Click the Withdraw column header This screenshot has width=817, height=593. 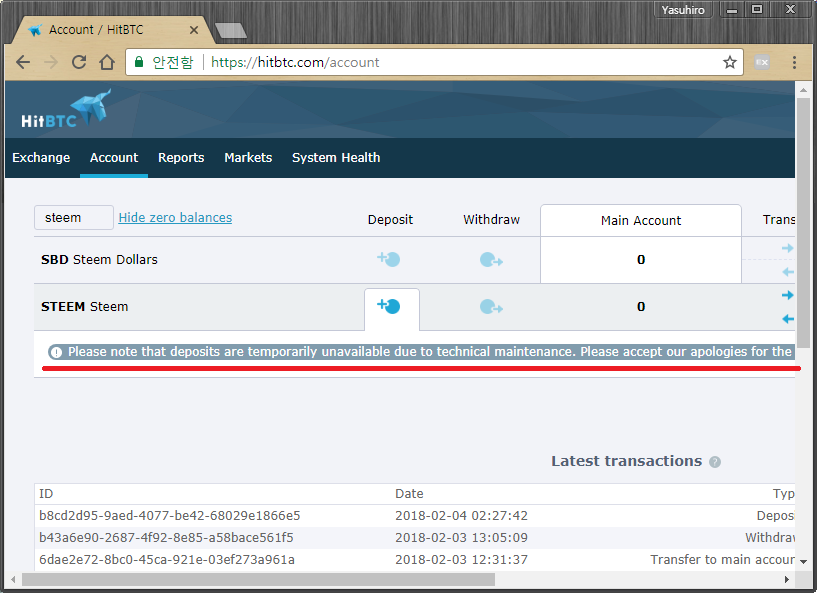tap(491, 219)
